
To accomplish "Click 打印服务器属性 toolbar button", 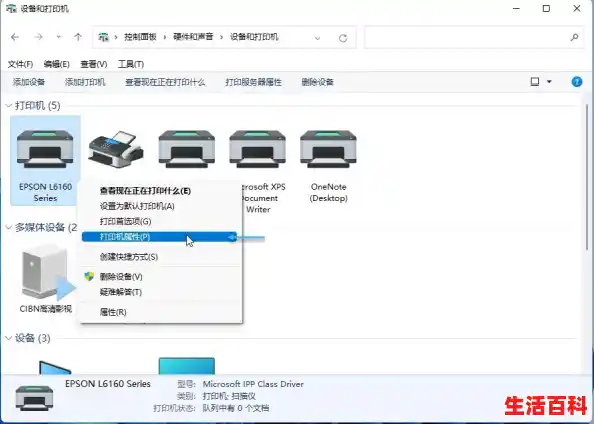I will coord(253,82).
